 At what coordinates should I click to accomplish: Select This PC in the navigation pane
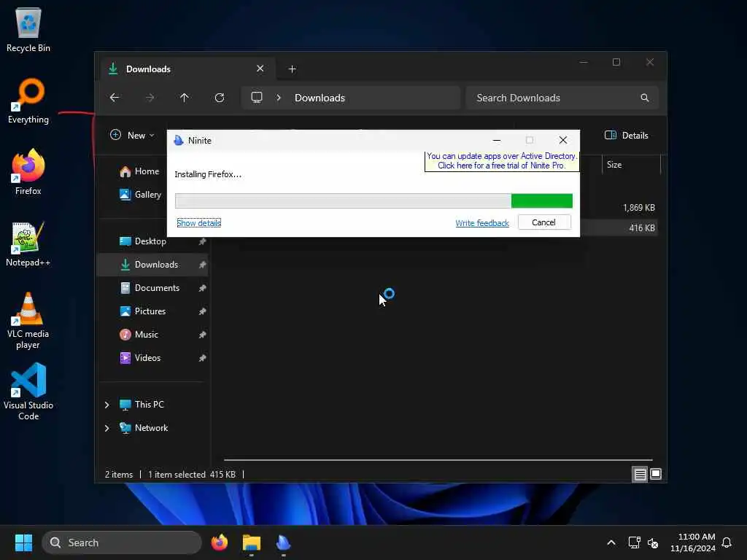[142, 405]
